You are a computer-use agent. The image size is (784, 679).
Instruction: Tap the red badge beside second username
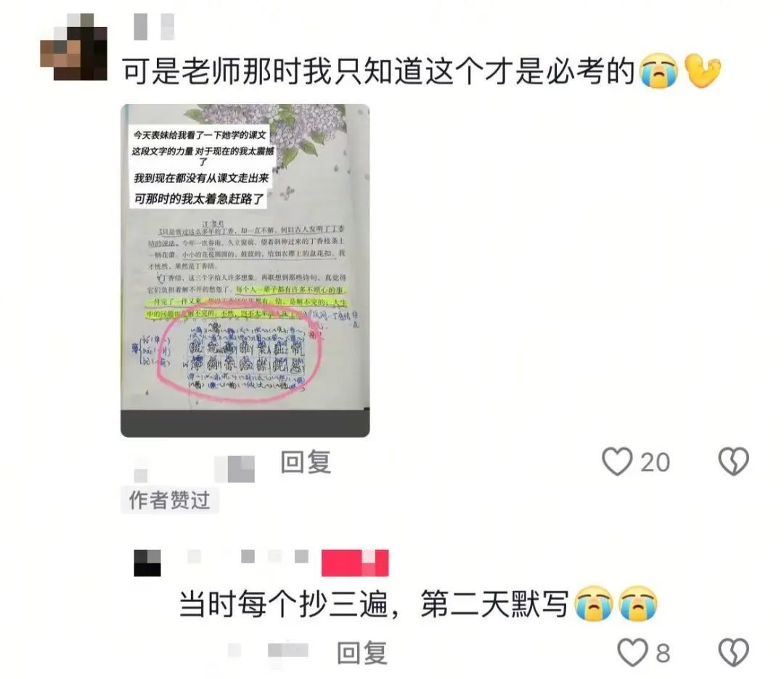coord(355,563)
